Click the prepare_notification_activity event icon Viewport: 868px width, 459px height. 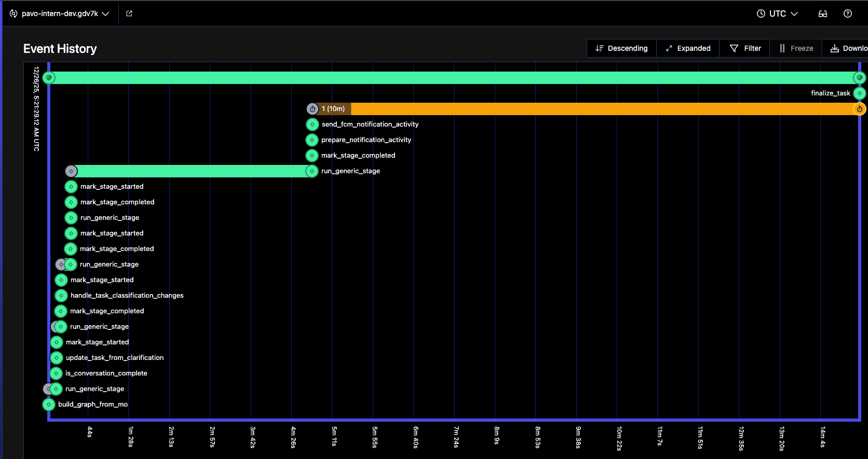point(312,140)
